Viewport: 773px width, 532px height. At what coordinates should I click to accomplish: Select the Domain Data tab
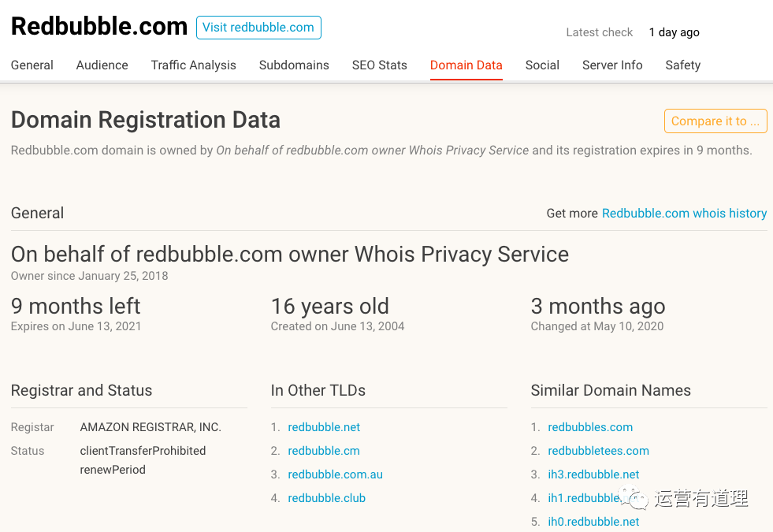click(466, 65)
